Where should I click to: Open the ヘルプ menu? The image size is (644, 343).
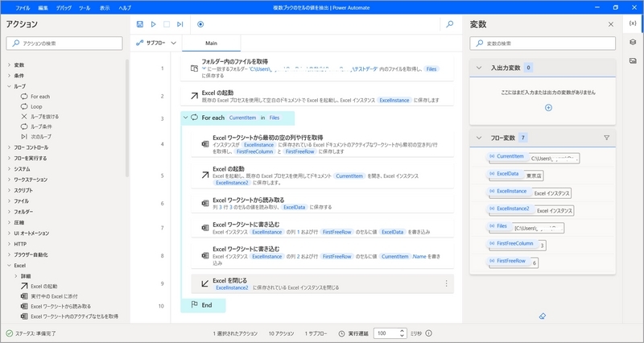pos(125,8)
